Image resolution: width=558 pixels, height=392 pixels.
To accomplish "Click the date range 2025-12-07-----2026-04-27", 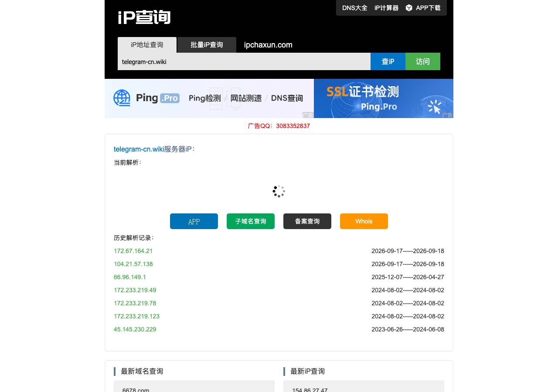I will click(408, 277).
